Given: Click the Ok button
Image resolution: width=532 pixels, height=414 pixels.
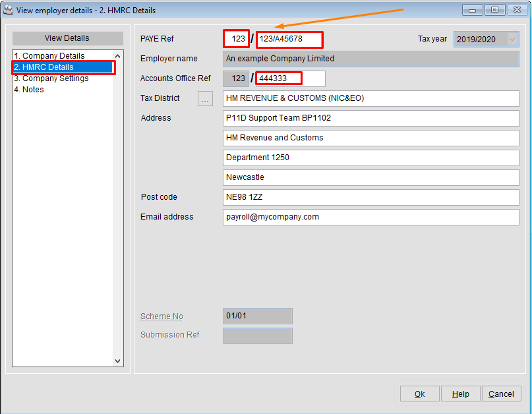Looking at the screenshot, I should click(x=419, y=394).
